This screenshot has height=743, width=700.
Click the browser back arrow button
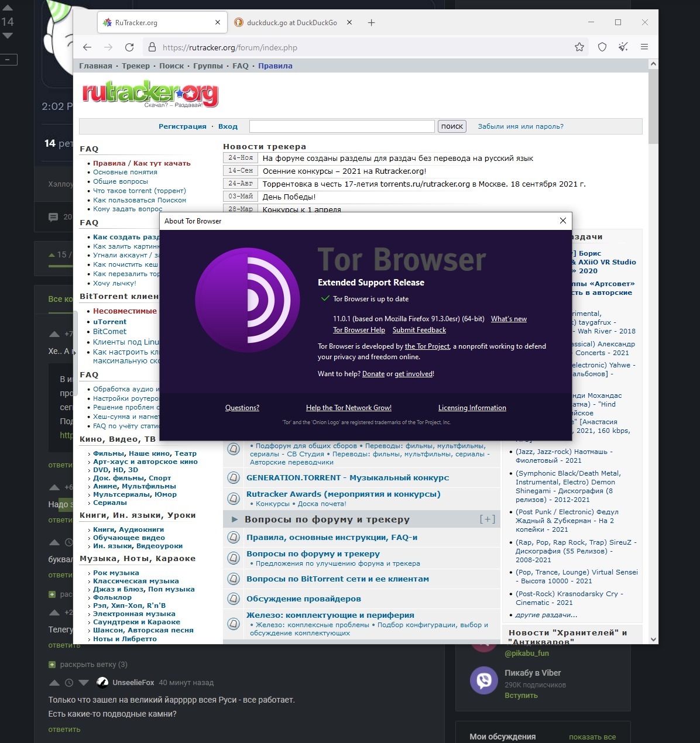tap(87, 47)
